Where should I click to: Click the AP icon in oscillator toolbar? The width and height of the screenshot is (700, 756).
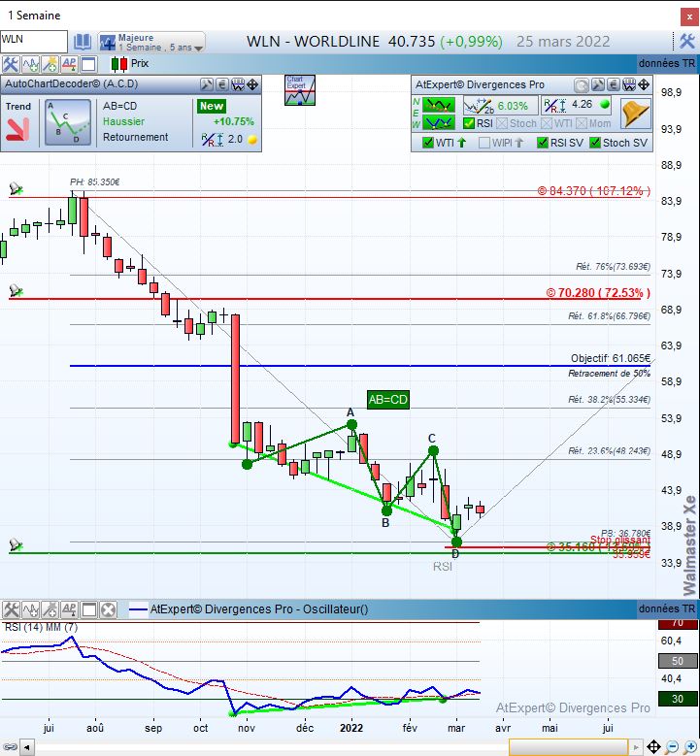pos(69,609)
